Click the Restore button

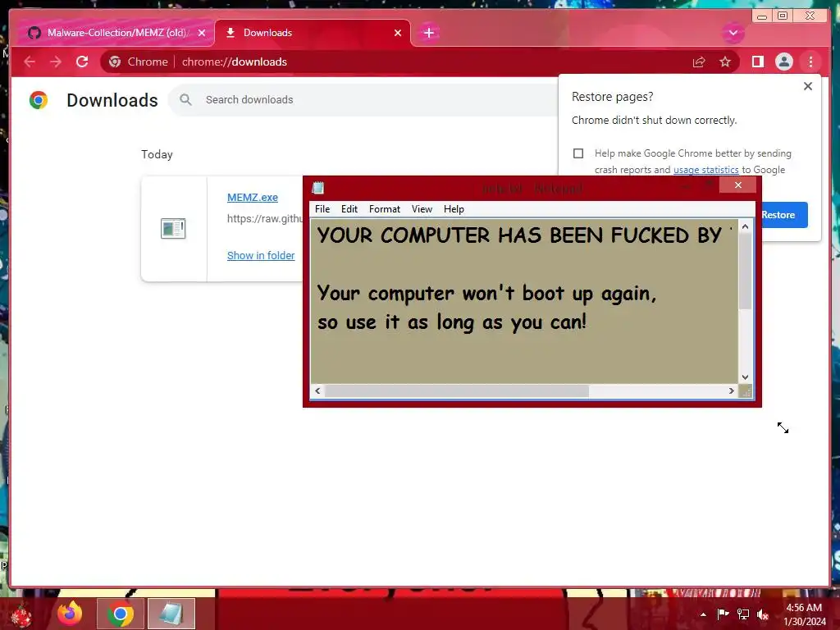[x=784, y=215]
